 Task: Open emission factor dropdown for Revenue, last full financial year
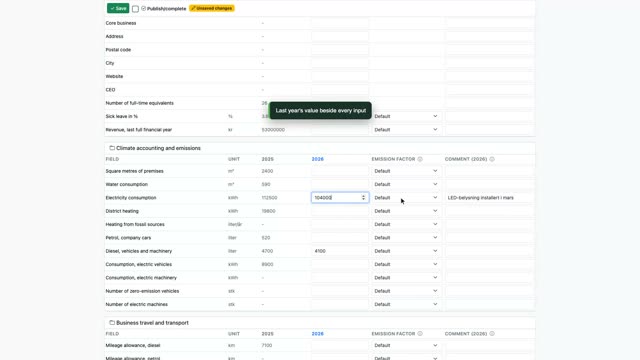406,130
